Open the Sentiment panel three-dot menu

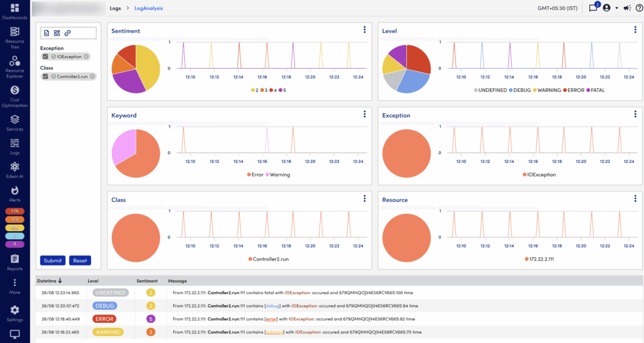point(364,30)
